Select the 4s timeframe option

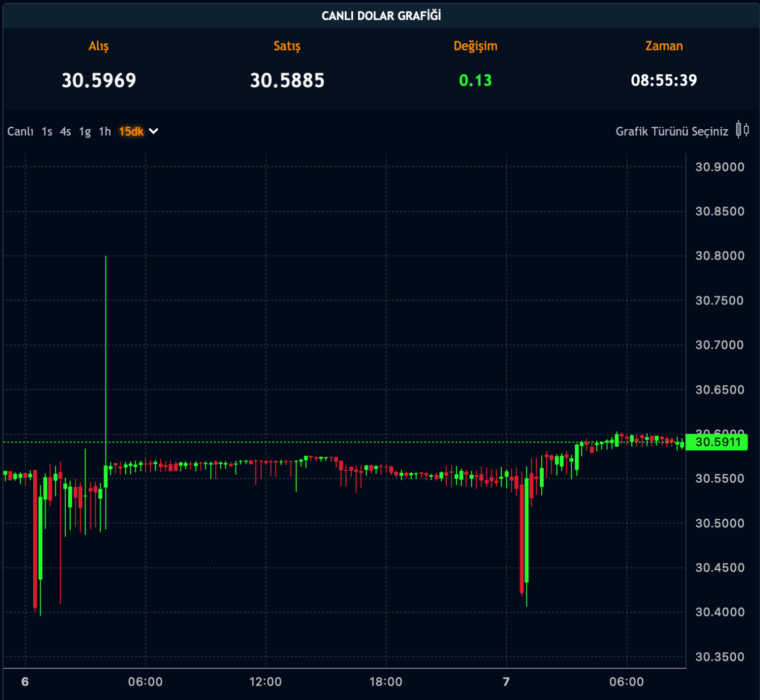point(65,132)
